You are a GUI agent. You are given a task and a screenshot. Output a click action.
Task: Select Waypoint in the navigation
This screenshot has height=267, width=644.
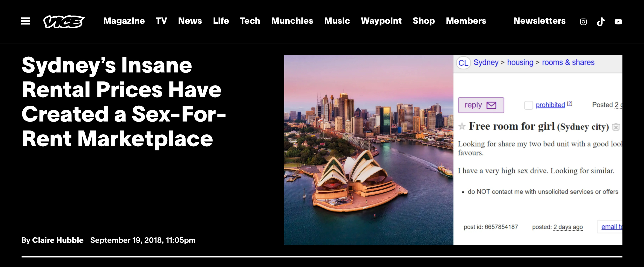(381, 21)
